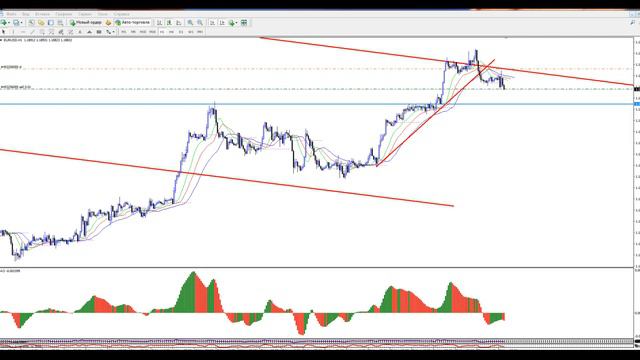Switch to the H1 timeframe

click(162, 32)
